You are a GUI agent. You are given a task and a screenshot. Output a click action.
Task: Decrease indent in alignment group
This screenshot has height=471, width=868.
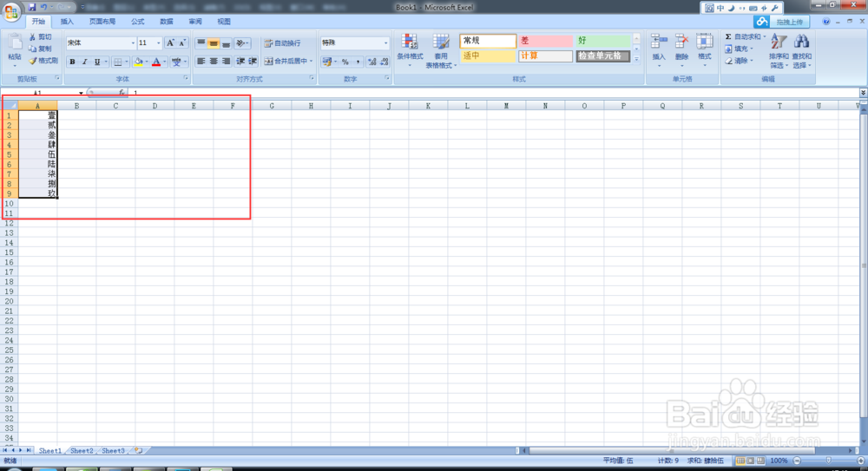click(240, 62)
